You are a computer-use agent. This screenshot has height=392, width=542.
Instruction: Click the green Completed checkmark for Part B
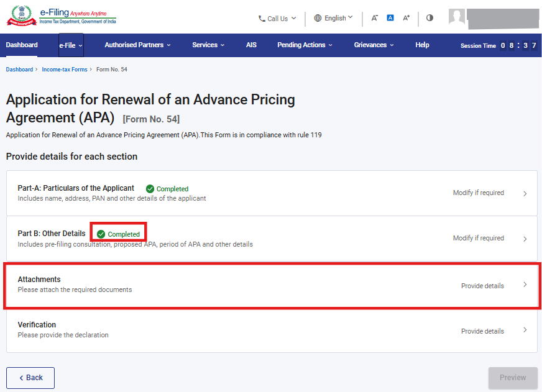coord(101,234)
